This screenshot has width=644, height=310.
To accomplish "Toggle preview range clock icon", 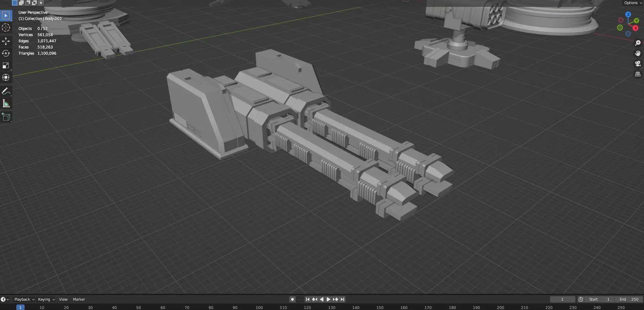I will pyautogui.click(x=581, y=299).
